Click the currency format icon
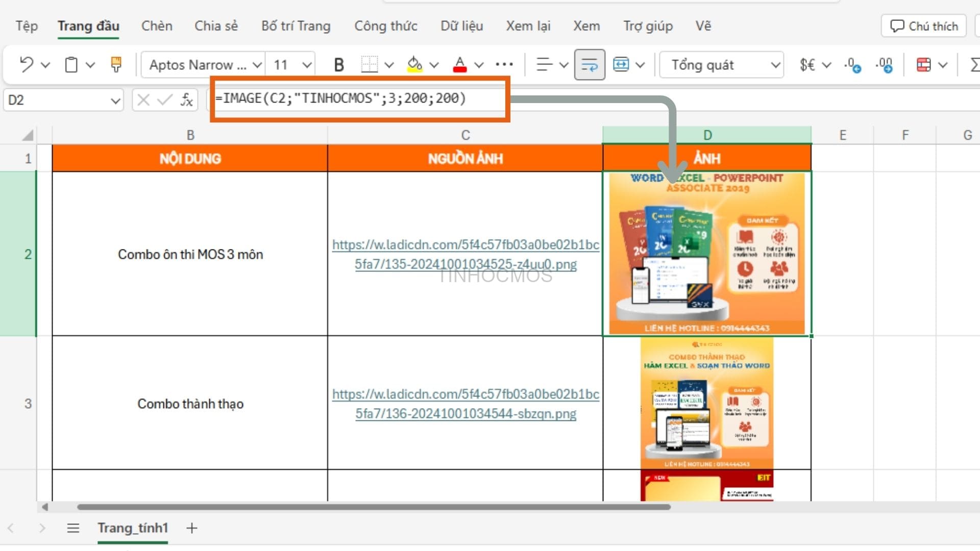This screenshot has height=551, width=980. (x=807, y=65)
